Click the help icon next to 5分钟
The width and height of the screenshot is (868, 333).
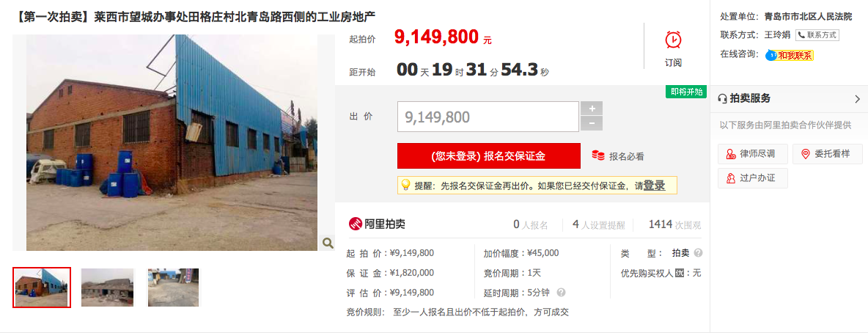click(562, 292)
